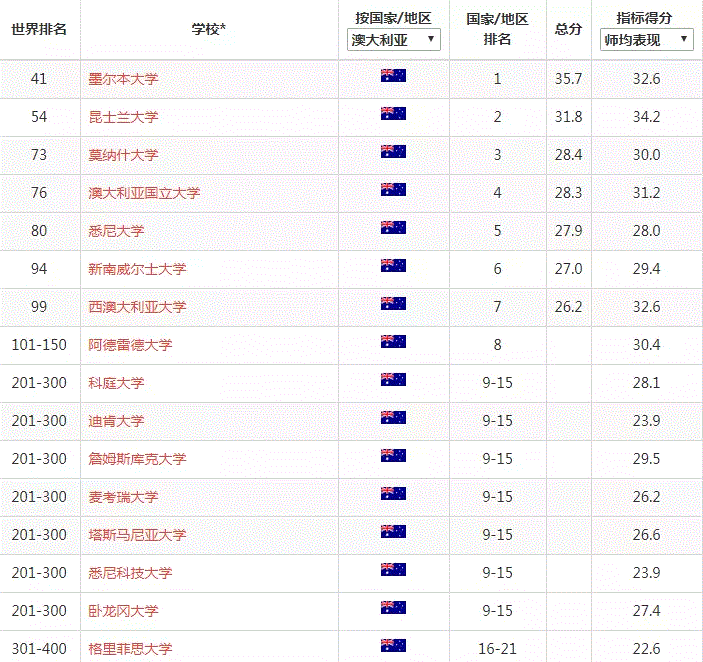Open the 麦考瑞大学 link
Viewport: 703px width, 662px height.
point(123,497)
